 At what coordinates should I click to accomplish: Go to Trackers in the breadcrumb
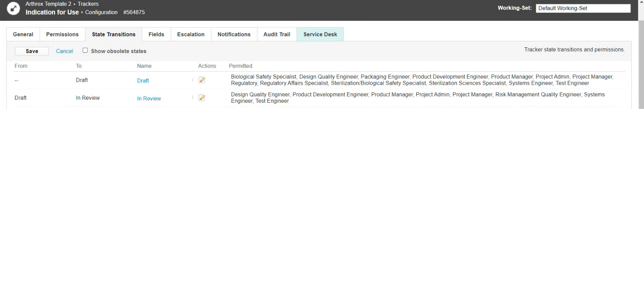[88, 4]
